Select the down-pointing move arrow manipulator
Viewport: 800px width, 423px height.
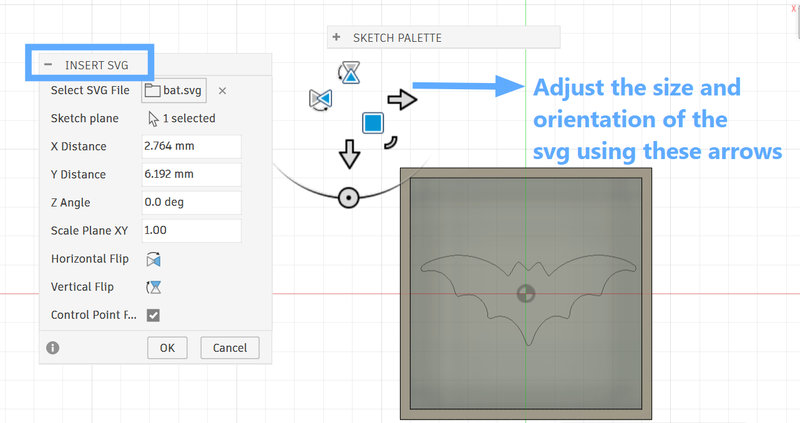[349, 154]
